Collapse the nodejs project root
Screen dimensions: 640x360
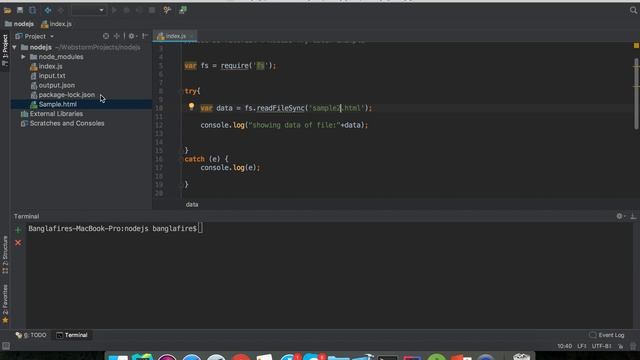15,47
